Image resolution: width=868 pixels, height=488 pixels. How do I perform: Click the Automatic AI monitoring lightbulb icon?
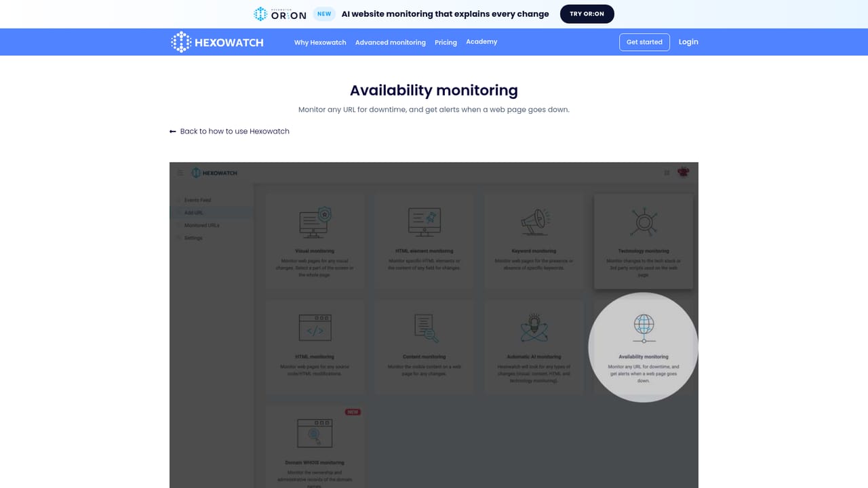point(534,328)
